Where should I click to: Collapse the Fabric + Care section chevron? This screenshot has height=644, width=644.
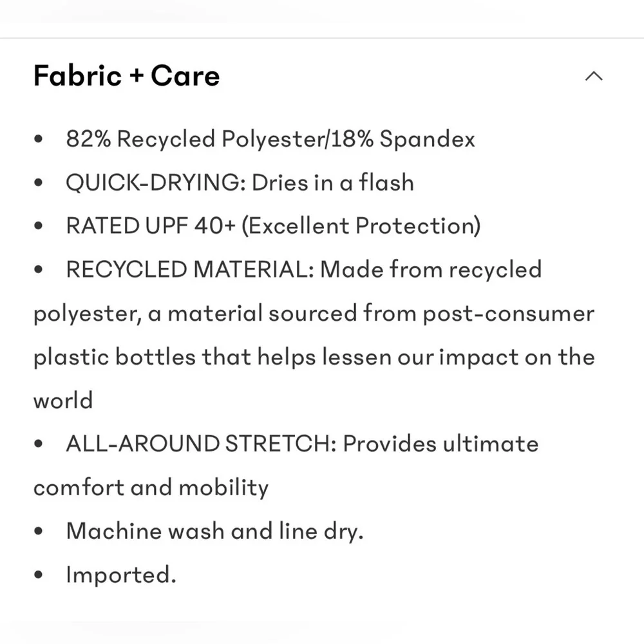click(594, 77)
